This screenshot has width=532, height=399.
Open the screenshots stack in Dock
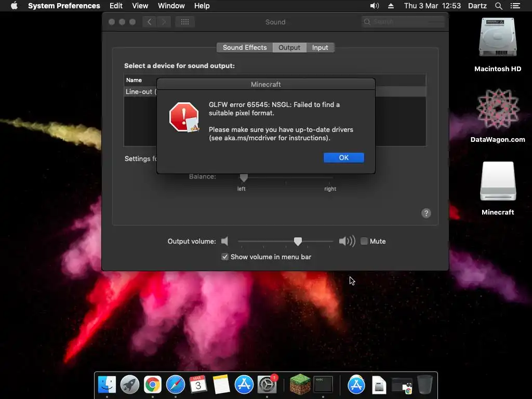coord(402,385)
